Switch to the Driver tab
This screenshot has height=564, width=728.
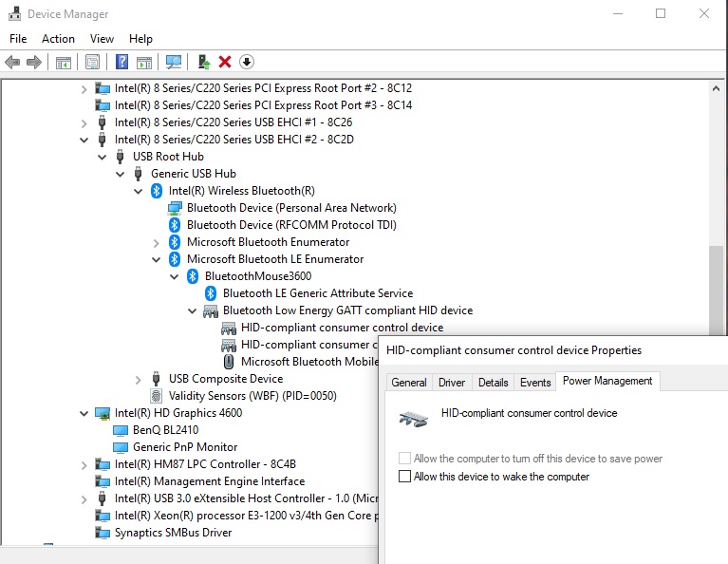pos(452,383)
